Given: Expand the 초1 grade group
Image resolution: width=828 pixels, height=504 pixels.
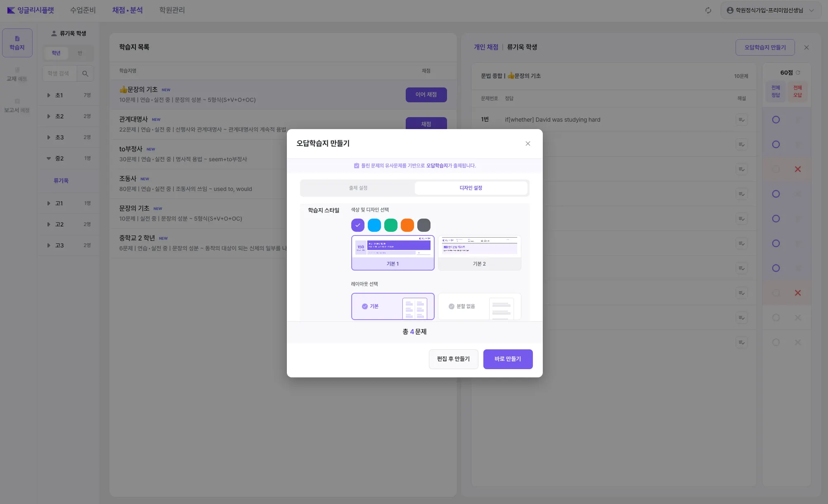Looking at the screenshot, I should click(x=49, y=95).
